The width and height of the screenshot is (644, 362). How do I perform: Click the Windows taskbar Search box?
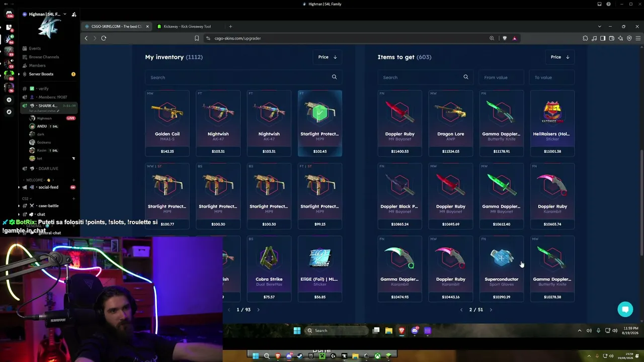pyautogui.click(x=337, y=330)
